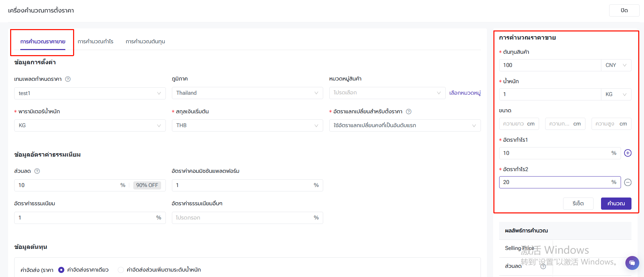Select ค่าจัดส่งส่วนเพิ่มตามระดับน้ำหนัก radio option
This screenshot has width=644, height=277.
point(121,270)
